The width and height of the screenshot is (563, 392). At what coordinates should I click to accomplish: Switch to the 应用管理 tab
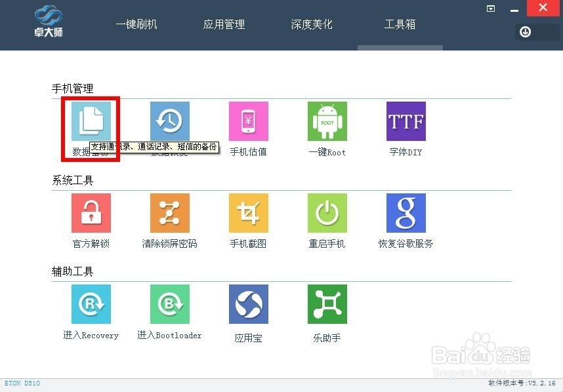(x=224, y=24)
